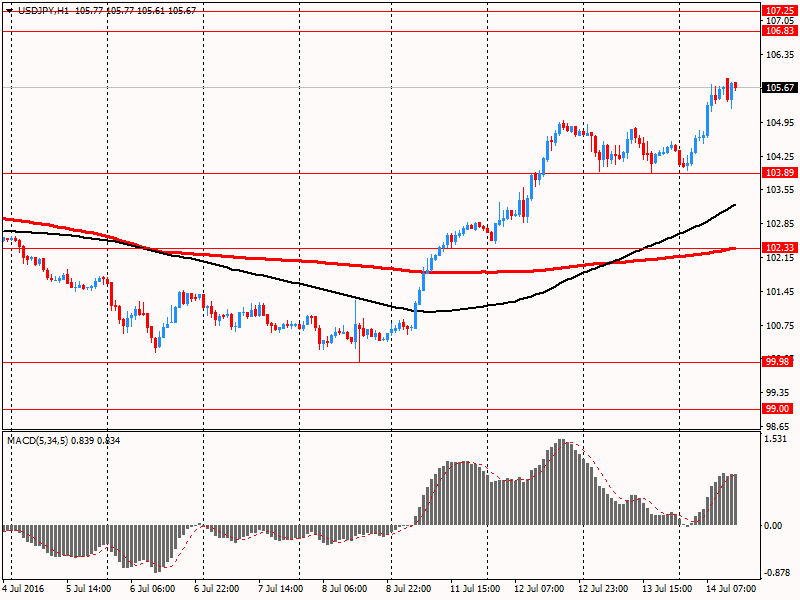This screenshot has height=600, width=800.
Task: Click the 107.05 price scale value
Action: [780, 20]
